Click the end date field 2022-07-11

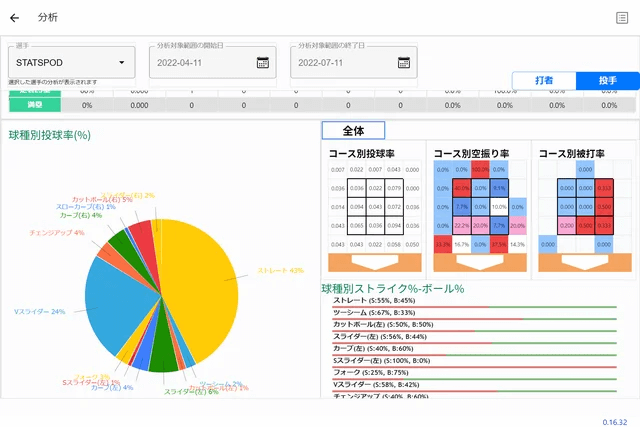(x=342, y=62)
